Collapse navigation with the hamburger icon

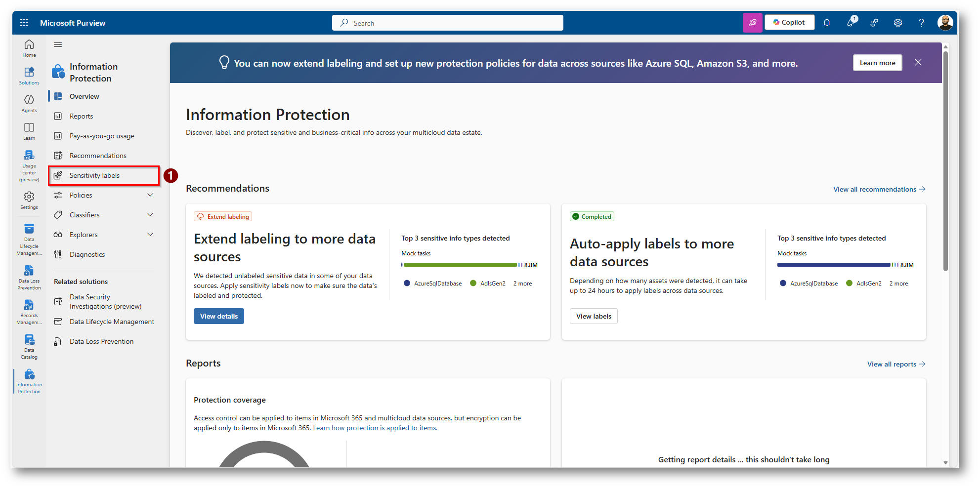click(x=58, y=45)
